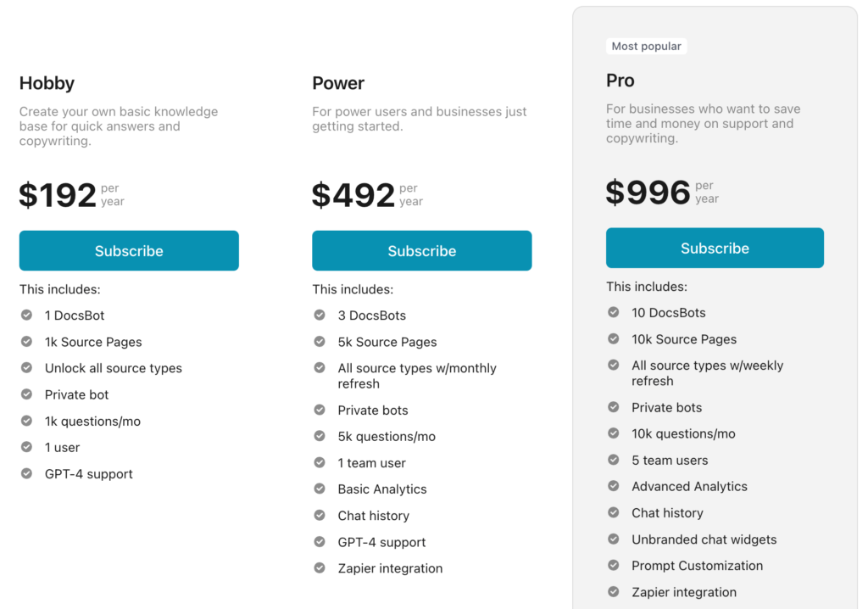Screen dimensions: 868x609
Task: Click the checkmark next to 3 DocsBots
Action: click(320, 315)
